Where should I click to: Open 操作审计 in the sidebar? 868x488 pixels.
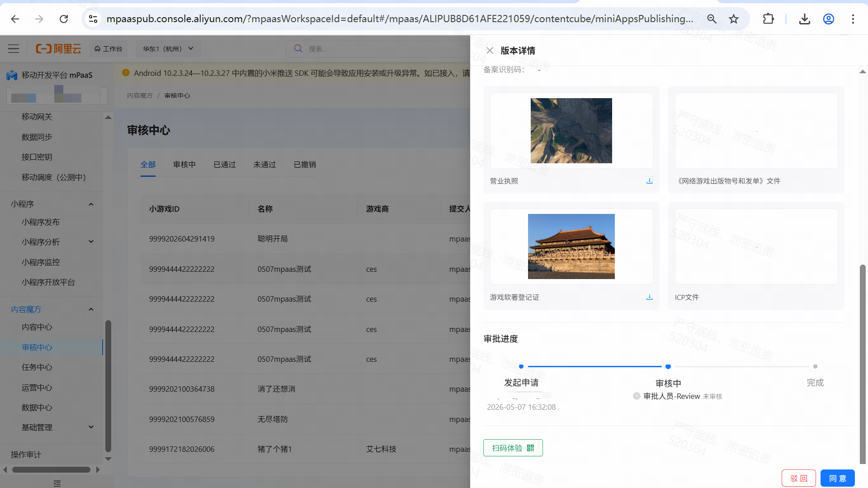click(x=26, y=455)
